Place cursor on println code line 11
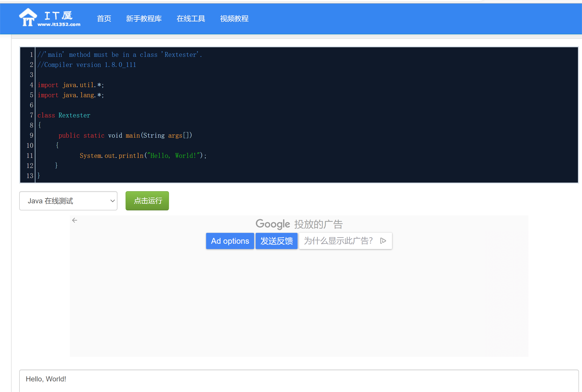The width and height of the screenshot is (582, 392). click(143, 156)
